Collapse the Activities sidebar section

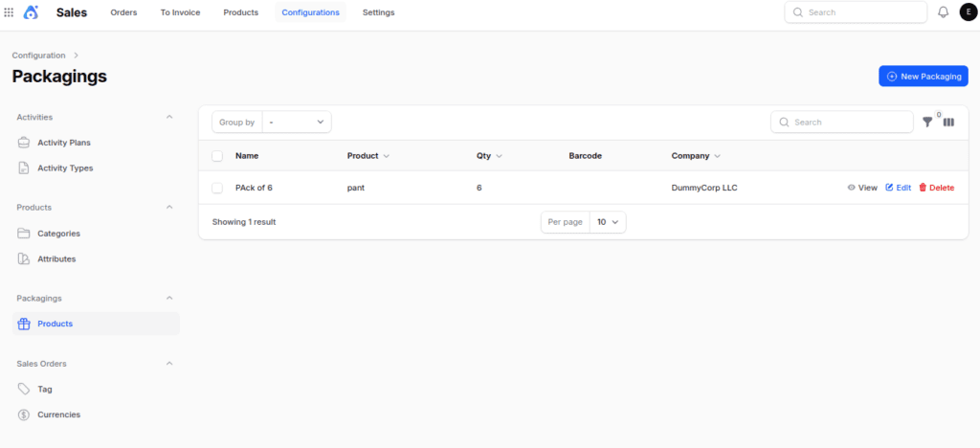coord(169,117)
